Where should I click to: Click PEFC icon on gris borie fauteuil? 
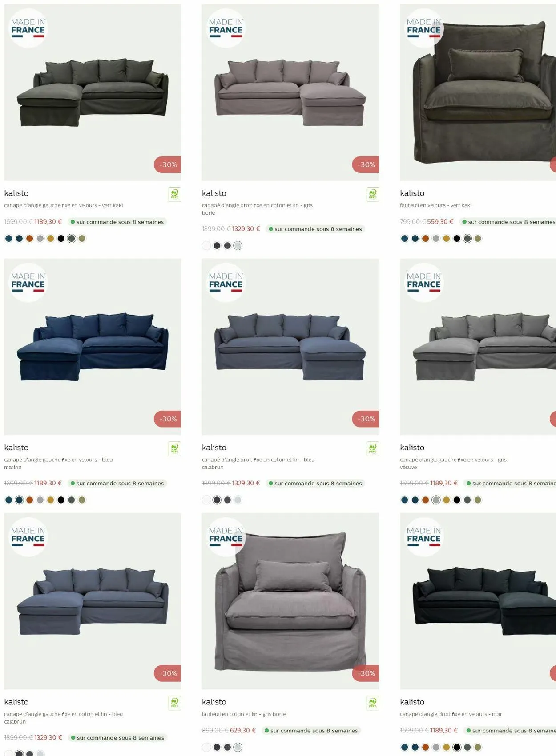pyautogui.click(x=373, y=703)
